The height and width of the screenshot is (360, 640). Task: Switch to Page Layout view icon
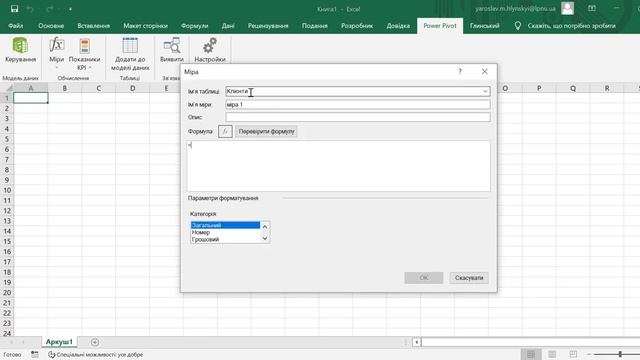click(552, 354)
